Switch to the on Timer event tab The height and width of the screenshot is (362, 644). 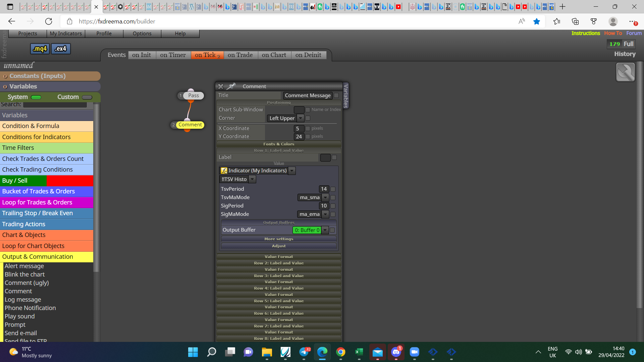[173, 55]
